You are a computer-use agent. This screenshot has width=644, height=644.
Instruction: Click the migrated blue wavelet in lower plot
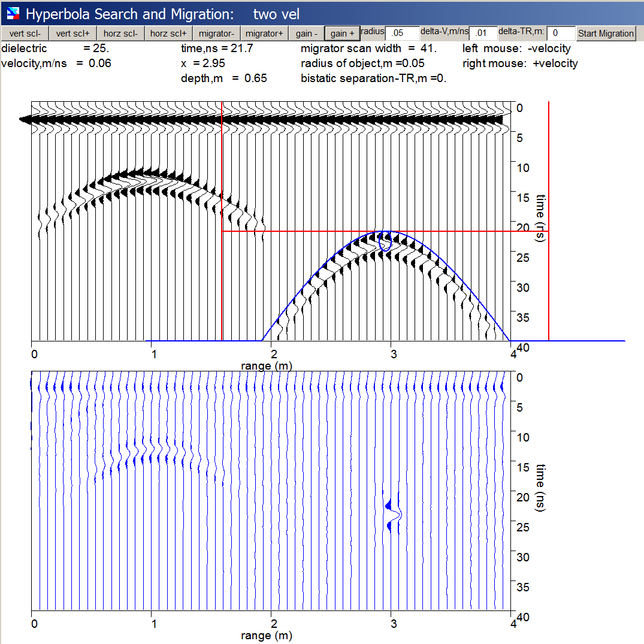click(394, 515)
